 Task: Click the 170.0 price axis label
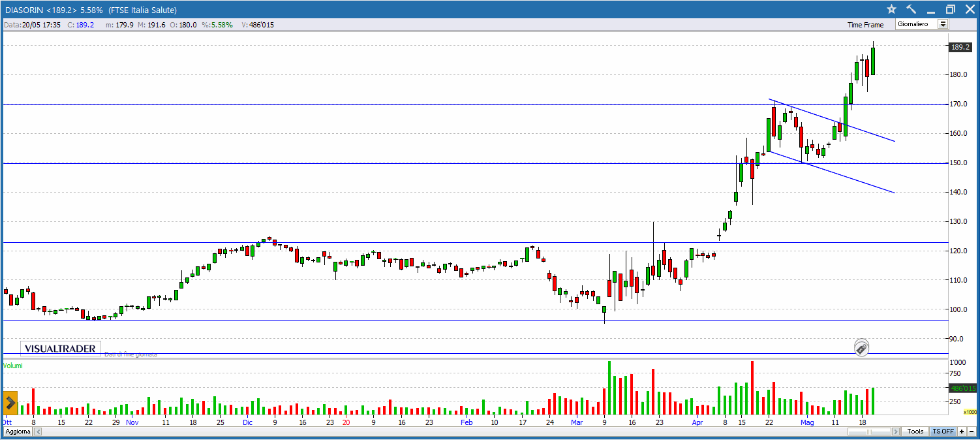point(958,104)
